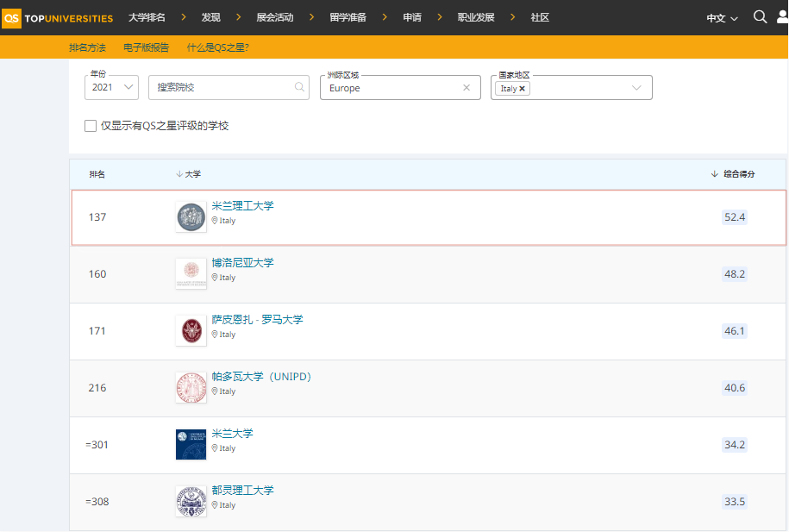This screenshot has height=532, width=789.
Task: Remove the Italy tag with its X icon
Action: (523, 87)
